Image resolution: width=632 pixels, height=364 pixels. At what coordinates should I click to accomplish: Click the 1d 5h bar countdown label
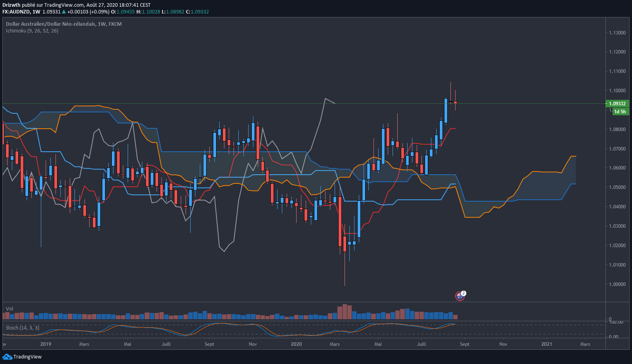click(x=620, y=112)
